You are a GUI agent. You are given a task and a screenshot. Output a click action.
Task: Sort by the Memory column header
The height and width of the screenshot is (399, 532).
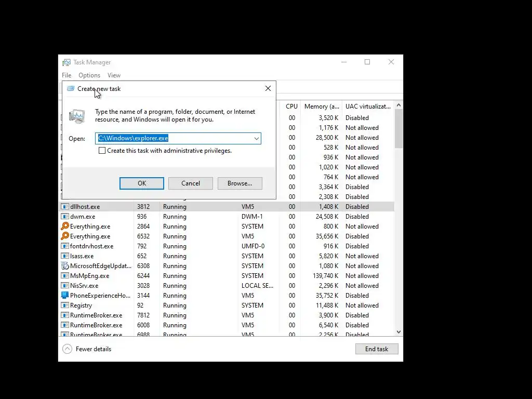coord(321,106)
